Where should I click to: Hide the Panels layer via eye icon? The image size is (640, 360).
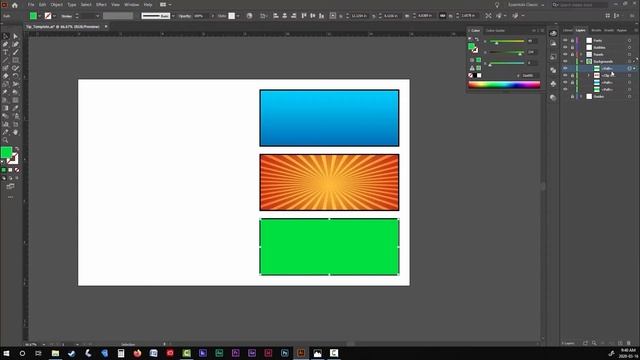point(565,54)
